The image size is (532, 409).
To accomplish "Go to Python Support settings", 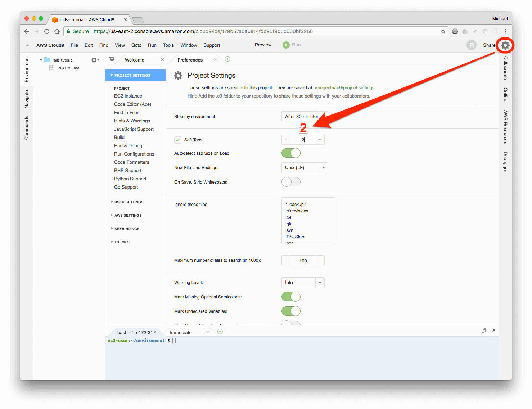I will 130,179.
